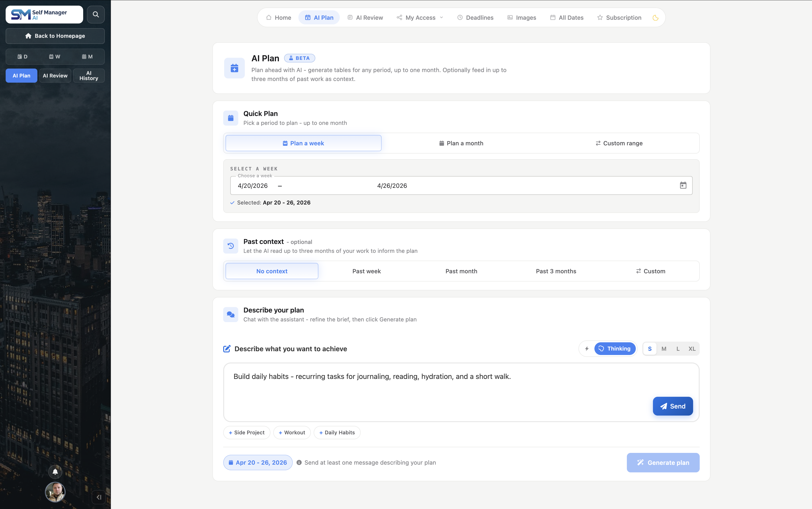Toggle dark mode with the moon icon
Image resolution: width=812 pixels, height=509 pixels.
click(655, 18)
